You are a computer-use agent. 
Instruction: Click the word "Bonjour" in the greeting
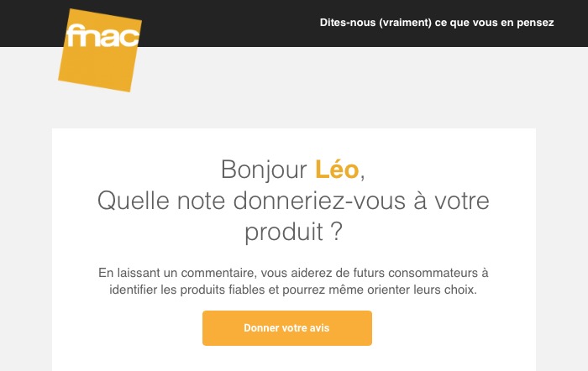point(264,170)
